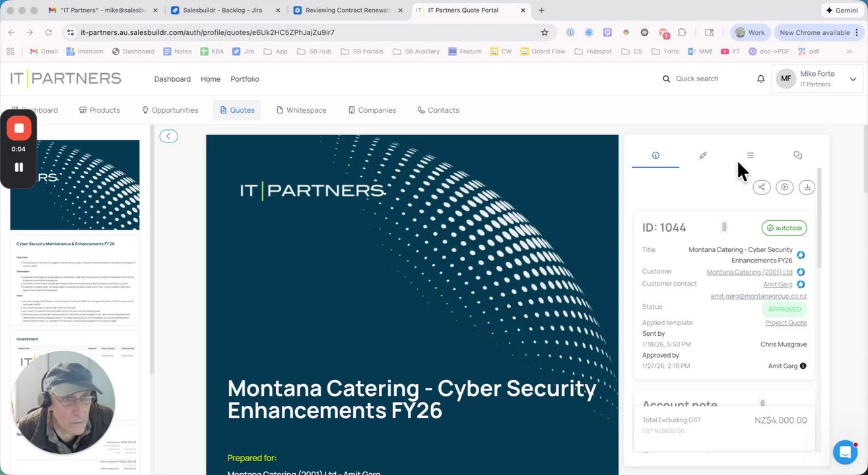Image resolution: width=868 pixels, height=475 pixels.
Task: Click Autotask icon beside customer name
Action: (801, 272)
